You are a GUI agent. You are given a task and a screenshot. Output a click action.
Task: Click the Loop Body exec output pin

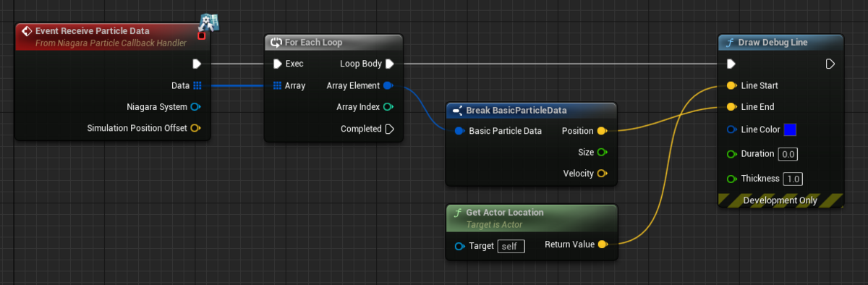[x=389, y=64]
